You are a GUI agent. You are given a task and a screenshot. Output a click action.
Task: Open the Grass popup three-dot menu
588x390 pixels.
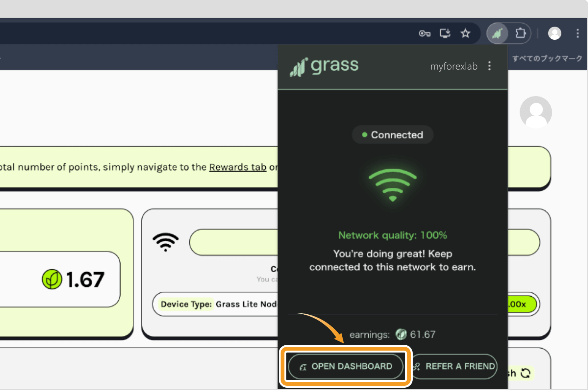tap(489, 66)
